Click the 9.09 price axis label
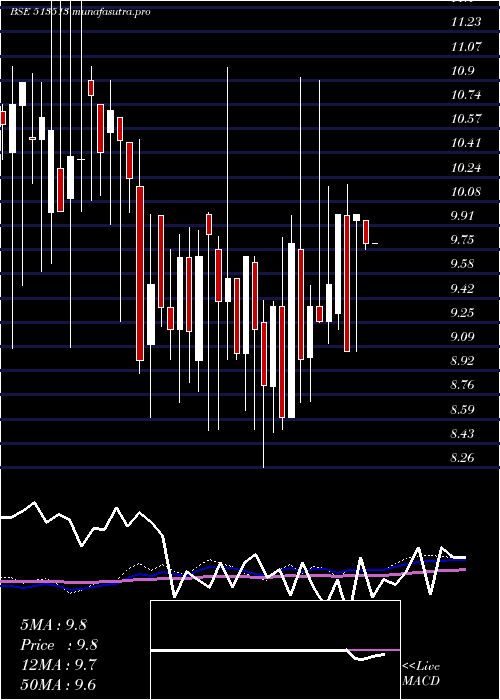The height and width of the screenshot is (700, 500). pos(462,337)
